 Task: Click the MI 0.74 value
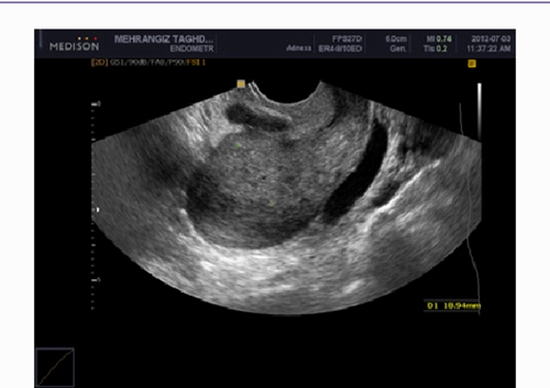439,39
